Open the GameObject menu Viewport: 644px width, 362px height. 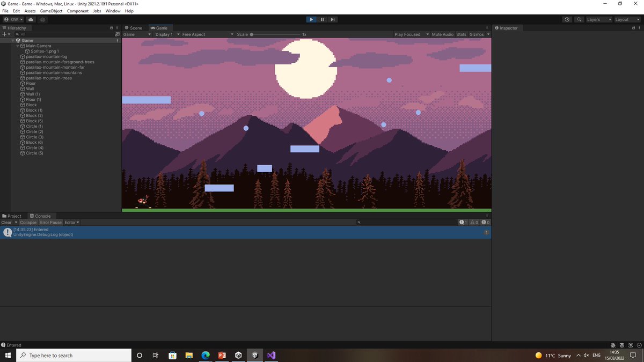point(51,11)
